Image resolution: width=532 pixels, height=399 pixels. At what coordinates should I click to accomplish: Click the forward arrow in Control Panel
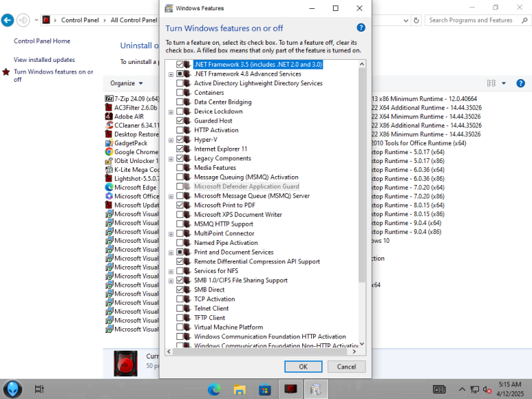point(23,21)
